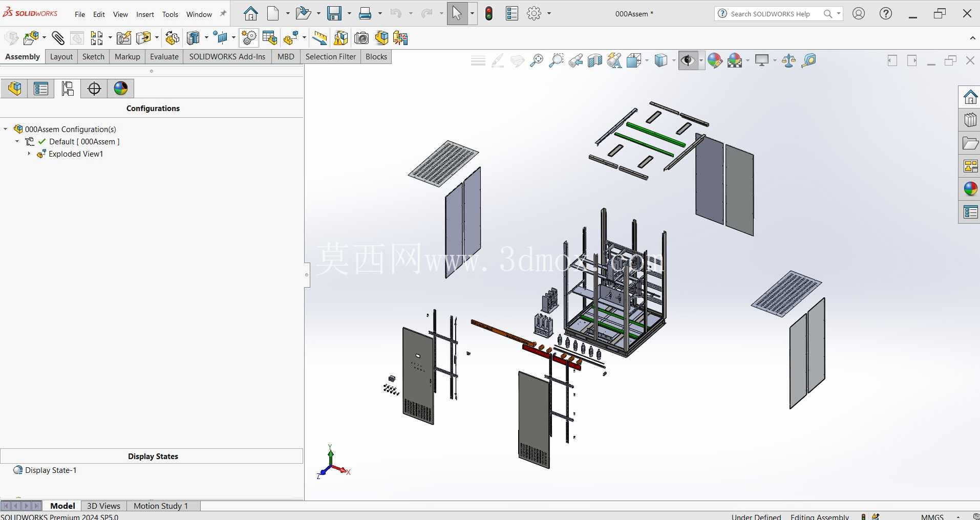Click the Large Assembly Settings icon
Screen dimensions: 980x520
[x=381, y=38]
